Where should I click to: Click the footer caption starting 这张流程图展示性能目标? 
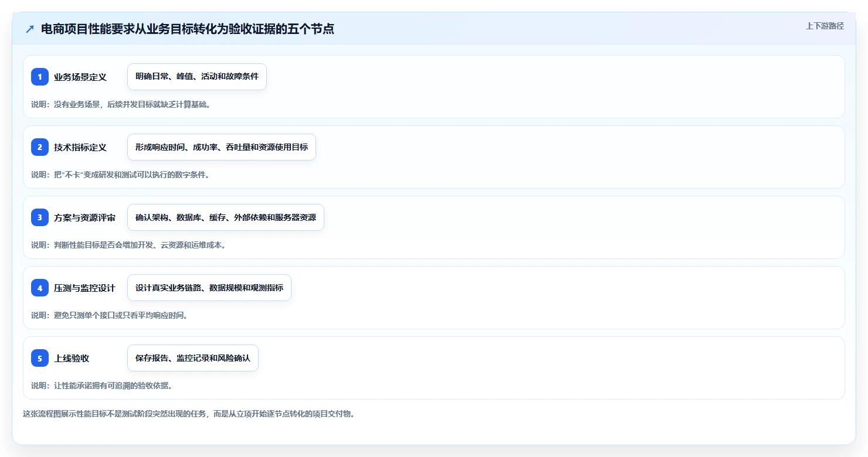(189, 414)
